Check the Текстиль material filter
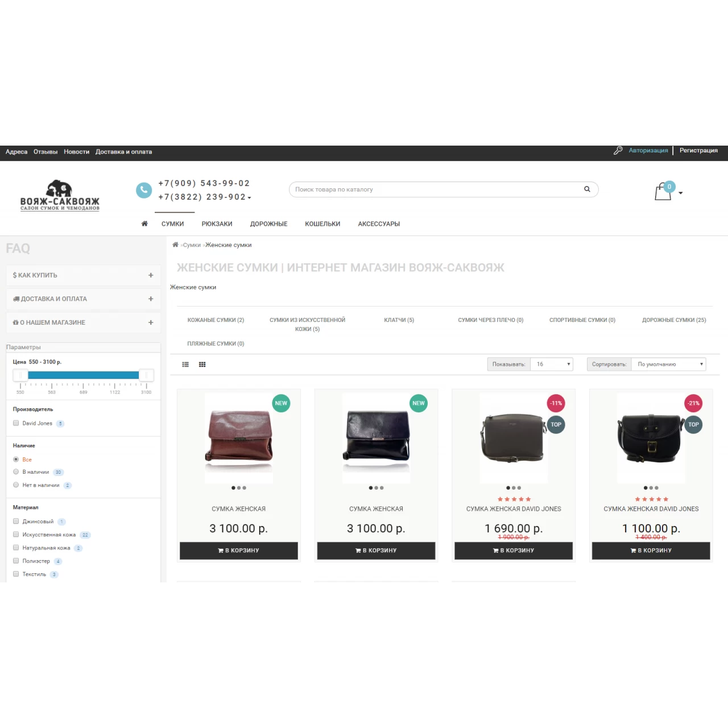 (x=16, y=574)
